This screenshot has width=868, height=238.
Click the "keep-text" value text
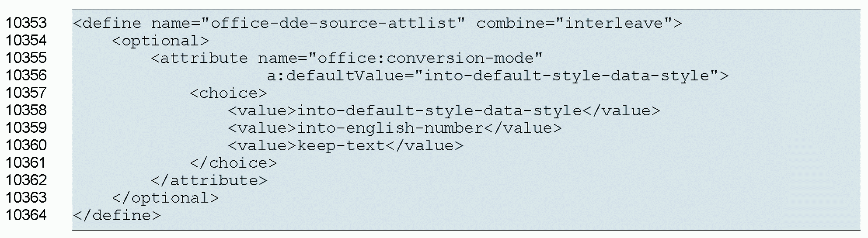click(341, 145)
